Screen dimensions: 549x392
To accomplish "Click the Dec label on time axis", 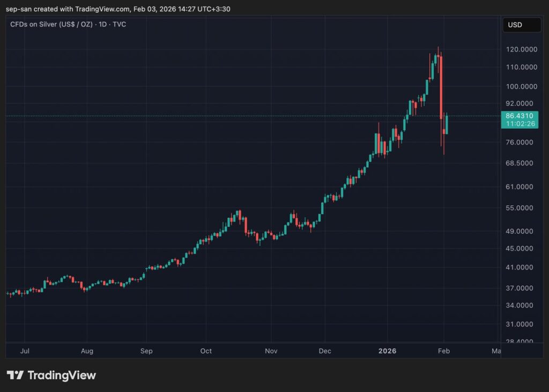I will (x=324, y=351).
